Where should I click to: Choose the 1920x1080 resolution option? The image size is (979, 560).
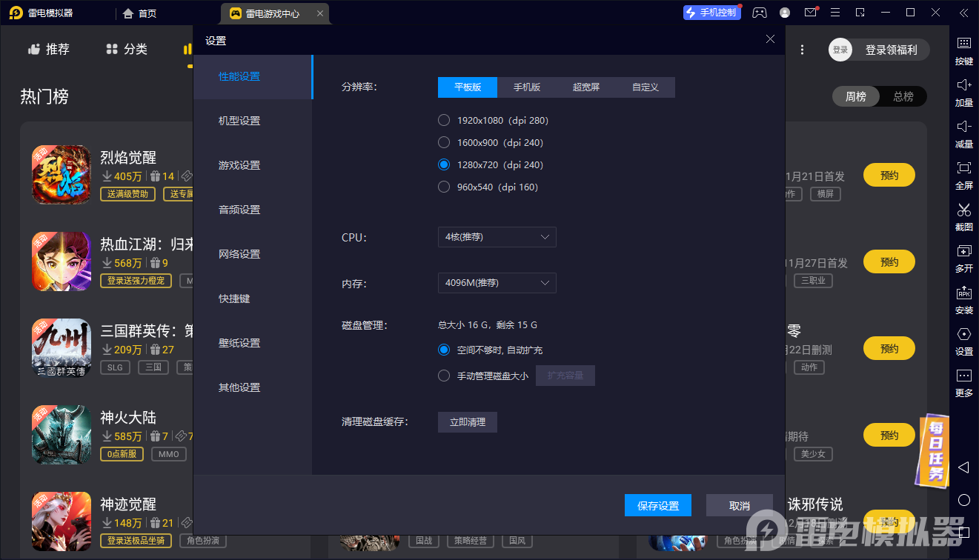(x=444, y=119)
